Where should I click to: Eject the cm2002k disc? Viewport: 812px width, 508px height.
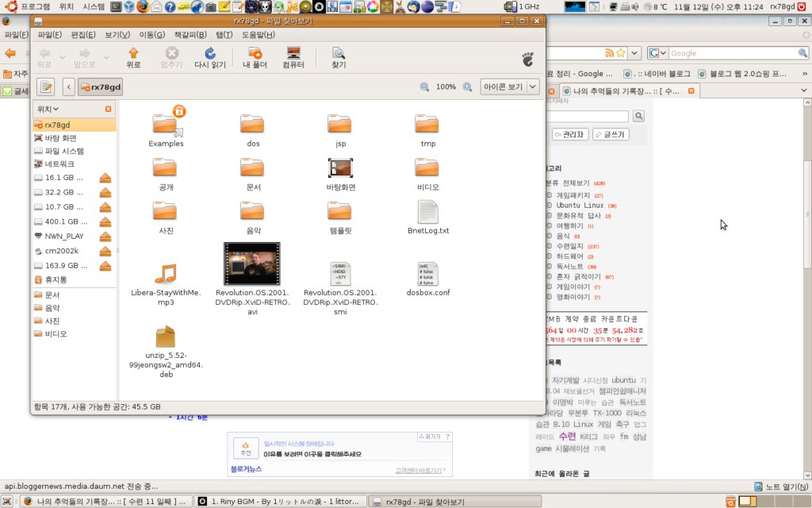(105, 251)
